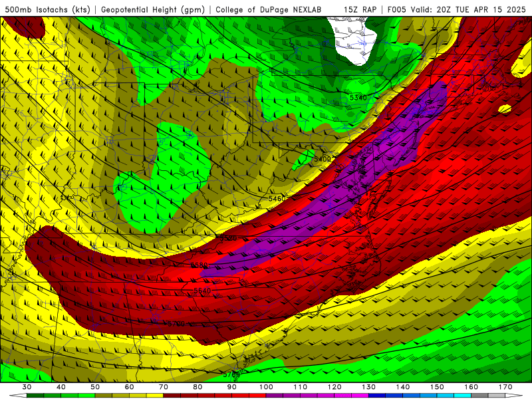Select the dark blue 130–135 kt colorbar swatch
The width and height of the screenshot is (532, 399).
(x=377, y=395)
